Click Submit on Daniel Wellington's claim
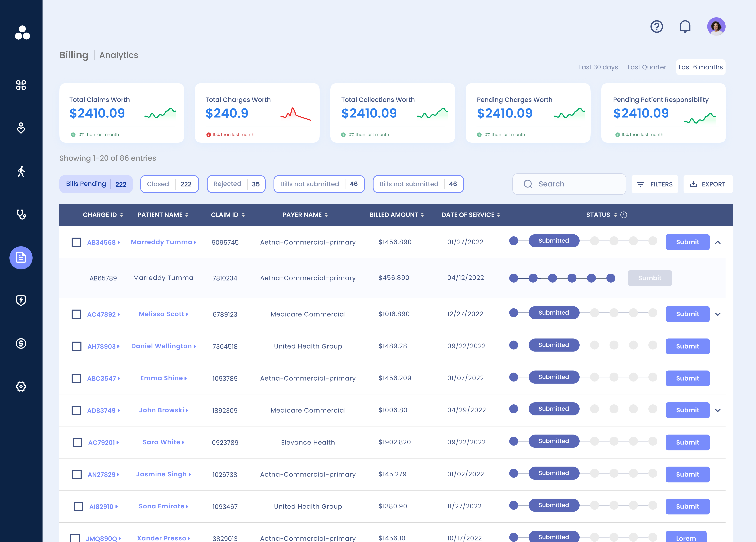This screenshot has height=542, width=756. (687, 346)
